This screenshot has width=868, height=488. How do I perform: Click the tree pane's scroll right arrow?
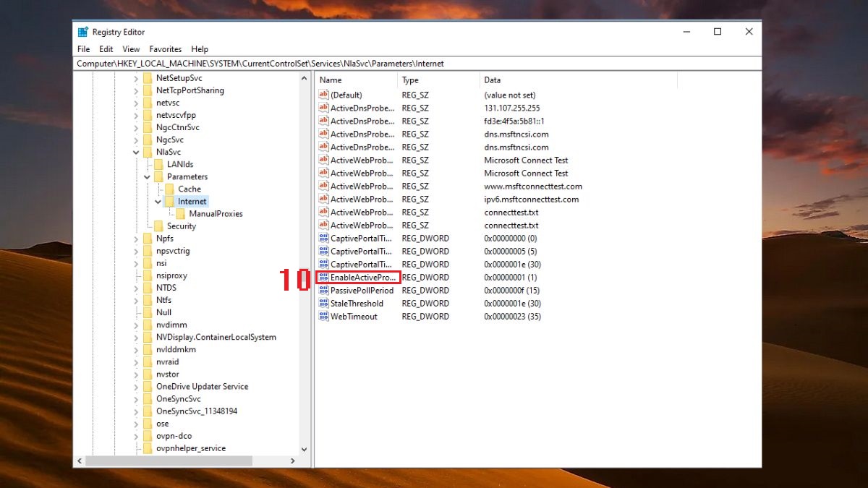293,461
